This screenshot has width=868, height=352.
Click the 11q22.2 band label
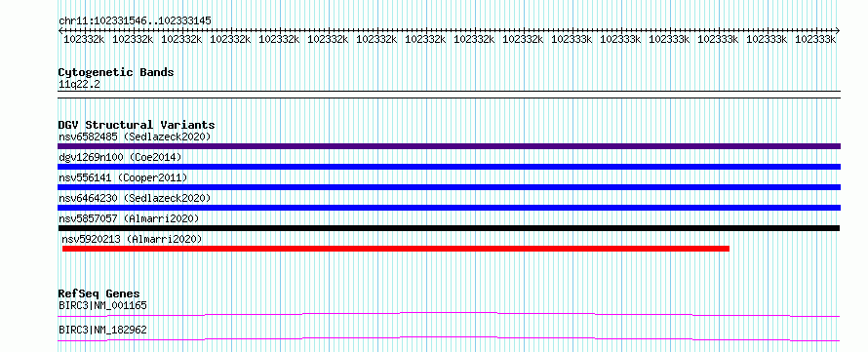pyautogui.click(x=79, y=85)
